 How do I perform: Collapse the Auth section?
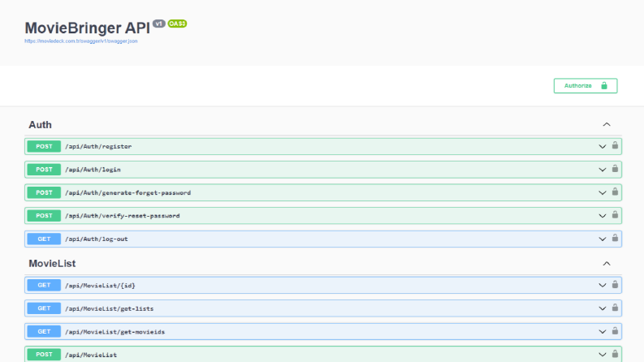click(x=607, y=124)
